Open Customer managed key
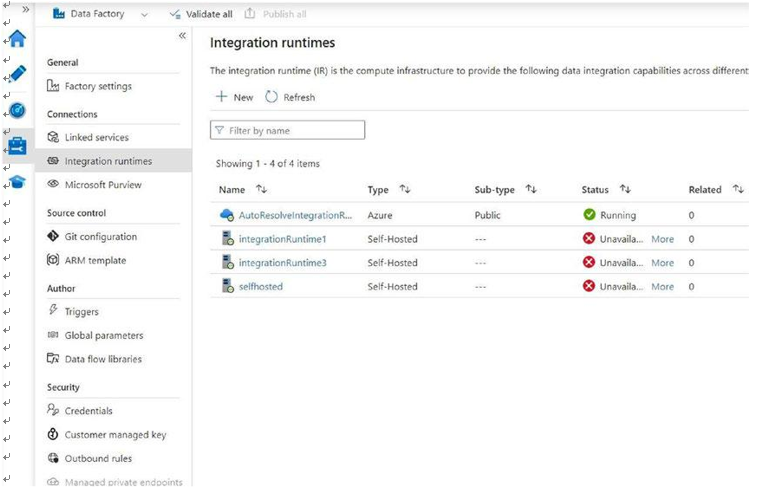 [x=115, y=435]
